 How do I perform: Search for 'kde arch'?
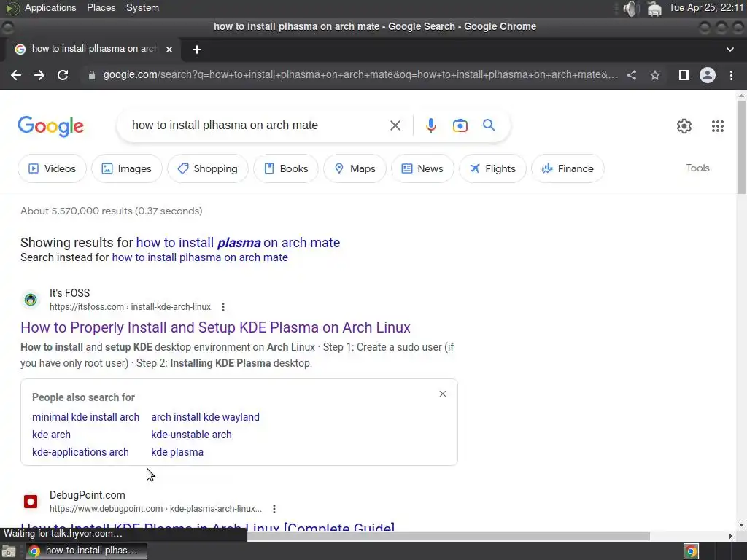click(x=52, y=435)
